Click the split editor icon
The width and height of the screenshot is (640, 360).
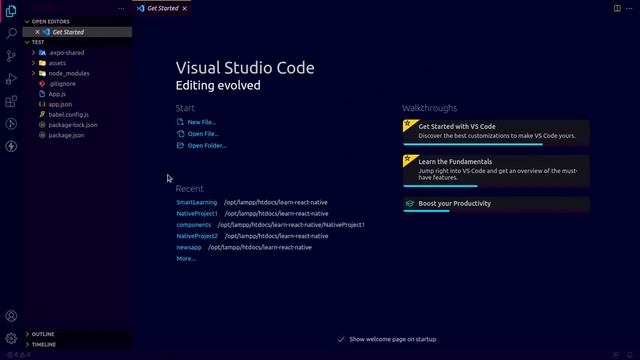(617, 8)
